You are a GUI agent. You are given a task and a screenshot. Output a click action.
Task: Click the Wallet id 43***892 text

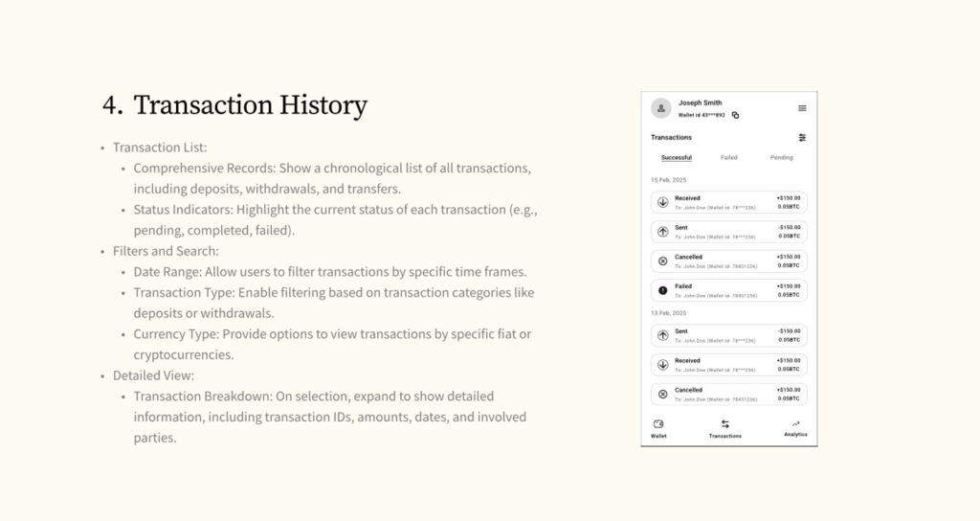tap(703, 115)
